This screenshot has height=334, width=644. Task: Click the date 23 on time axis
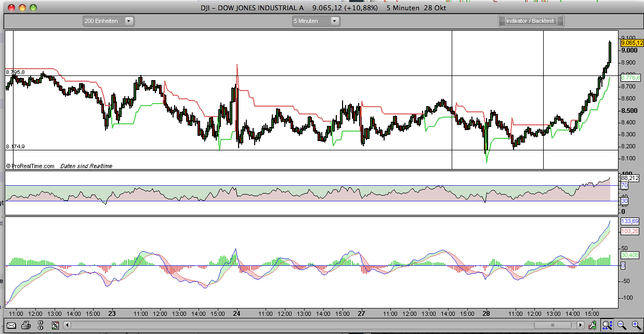112,314
